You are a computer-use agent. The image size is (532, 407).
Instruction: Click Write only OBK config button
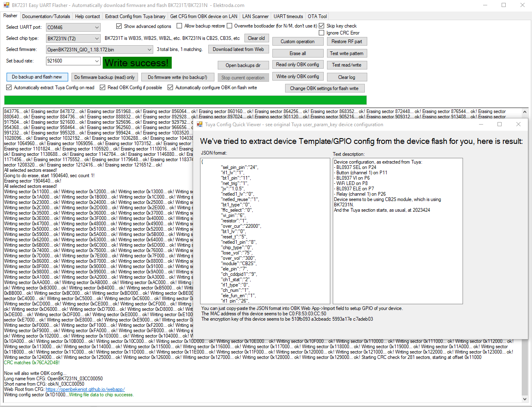[297, 76]
